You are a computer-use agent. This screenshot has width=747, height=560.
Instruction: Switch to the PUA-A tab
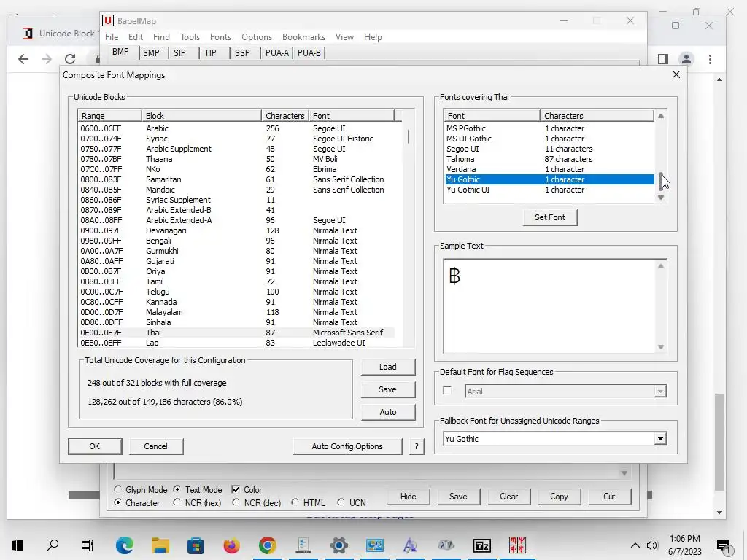click(x=276, y=52)
